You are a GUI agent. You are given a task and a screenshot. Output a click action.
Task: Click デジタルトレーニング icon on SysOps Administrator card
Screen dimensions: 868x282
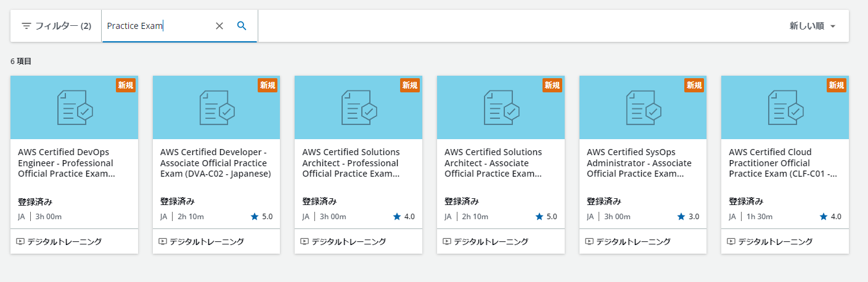589,241
